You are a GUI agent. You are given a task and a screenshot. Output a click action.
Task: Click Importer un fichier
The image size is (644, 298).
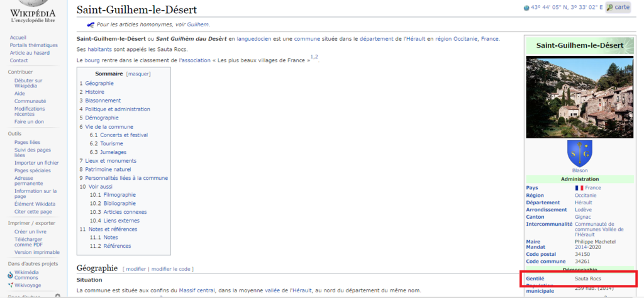(x=36, y=163)
